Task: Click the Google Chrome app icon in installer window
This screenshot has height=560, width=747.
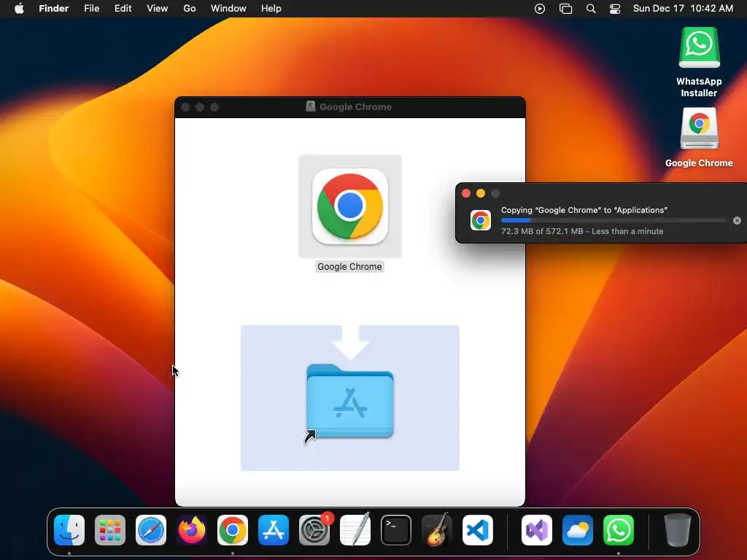Action: click(x=349, y=206)
